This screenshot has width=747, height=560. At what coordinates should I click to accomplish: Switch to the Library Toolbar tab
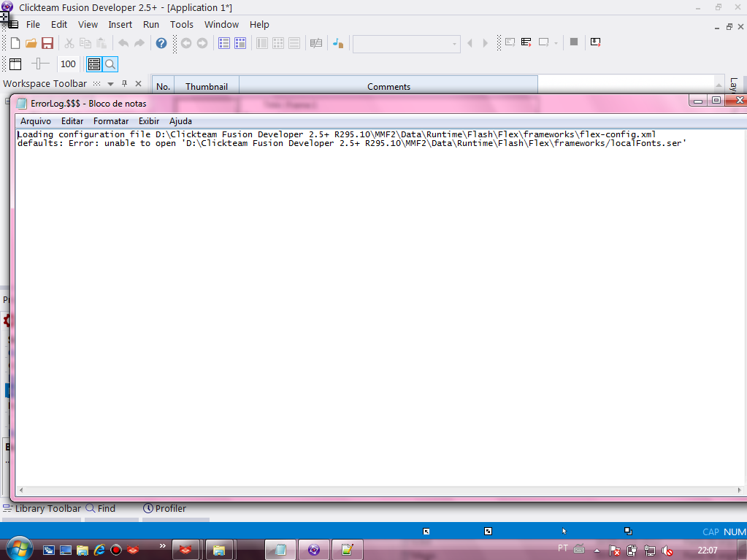coord(42,509)
